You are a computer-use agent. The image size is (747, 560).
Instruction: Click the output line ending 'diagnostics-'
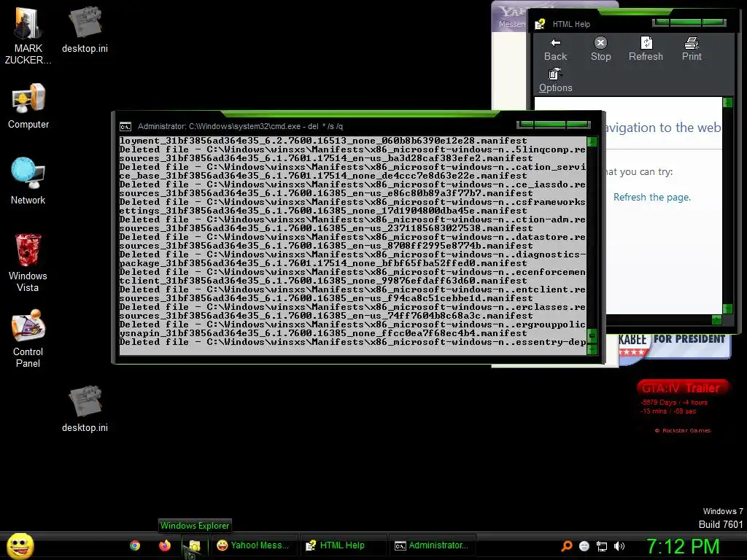352,254
